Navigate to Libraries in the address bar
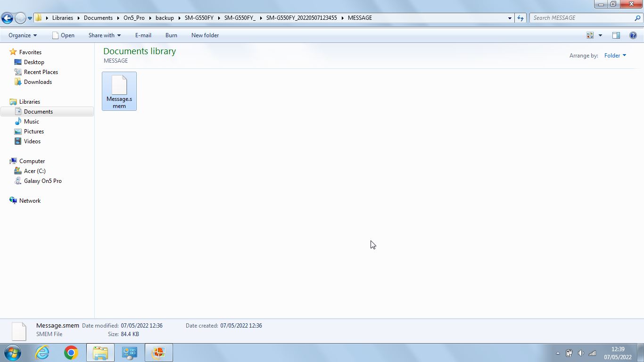 pos(63,18)
